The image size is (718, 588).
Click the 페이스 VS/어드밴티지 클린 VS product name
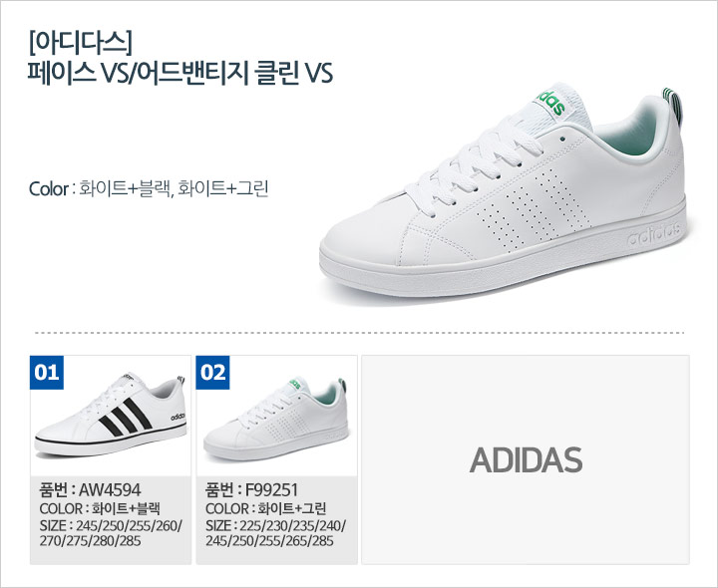pyautogui.click(x=179, y=73)
